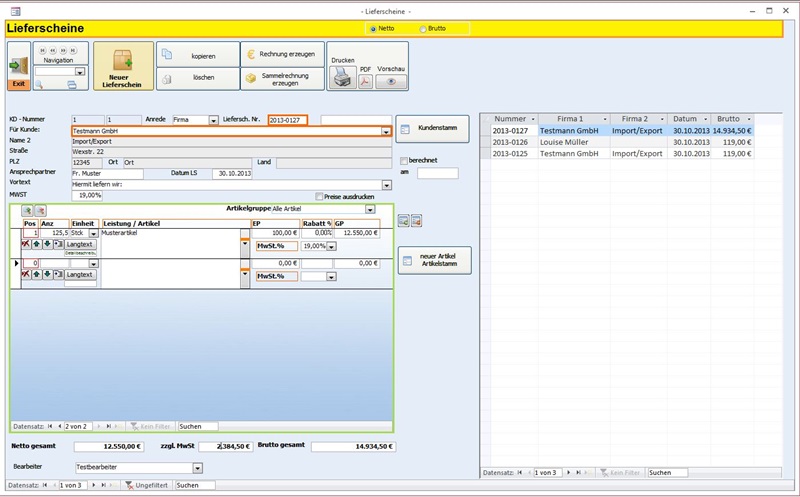Move position 1 down with green arrow
This screenshot has height=497, width=800.
47,244
